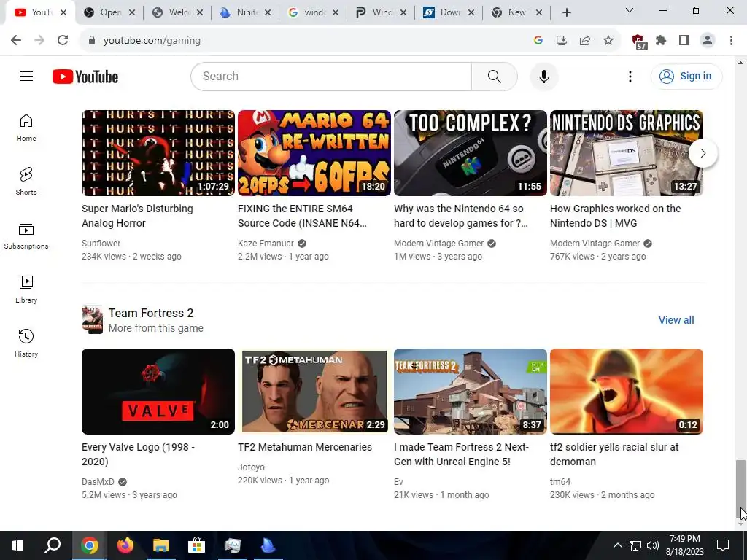Open YouTube settings three-dot menu
This screenshot has height=560, width=747.
tap(630, 76)
